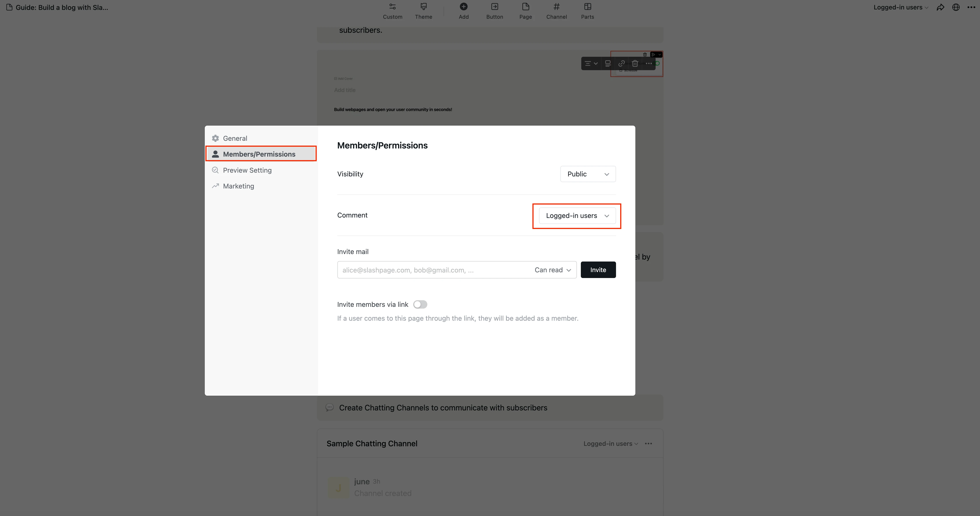The width and height of the screenshot is (980, 516).
Task: Click the large trash icon in block toolbar
Action: pyautogui.click(x=635, y=64)
